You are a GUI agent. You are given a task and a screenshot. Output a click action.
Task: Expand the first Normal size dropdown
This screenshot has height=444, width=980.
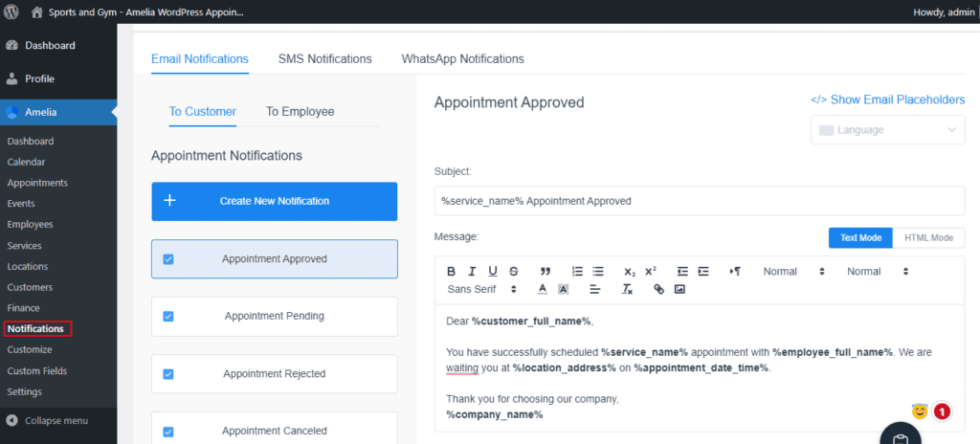tap(793, 272)
